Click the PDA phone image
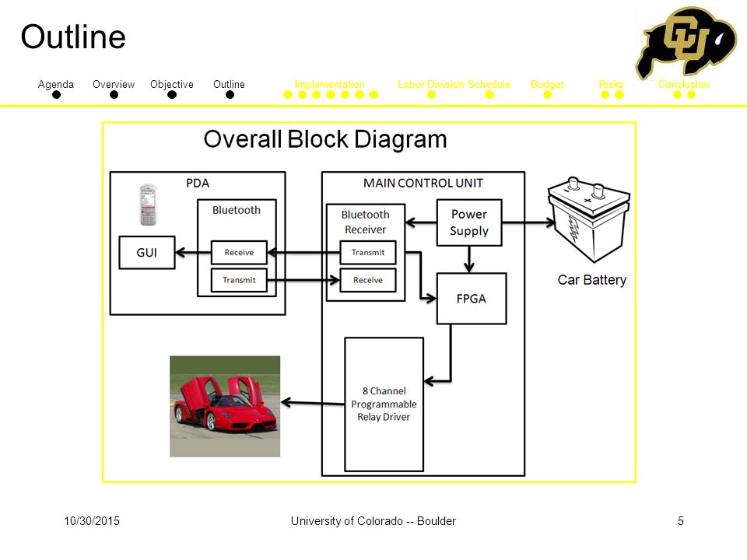747x560 pixels. (148, 205)
